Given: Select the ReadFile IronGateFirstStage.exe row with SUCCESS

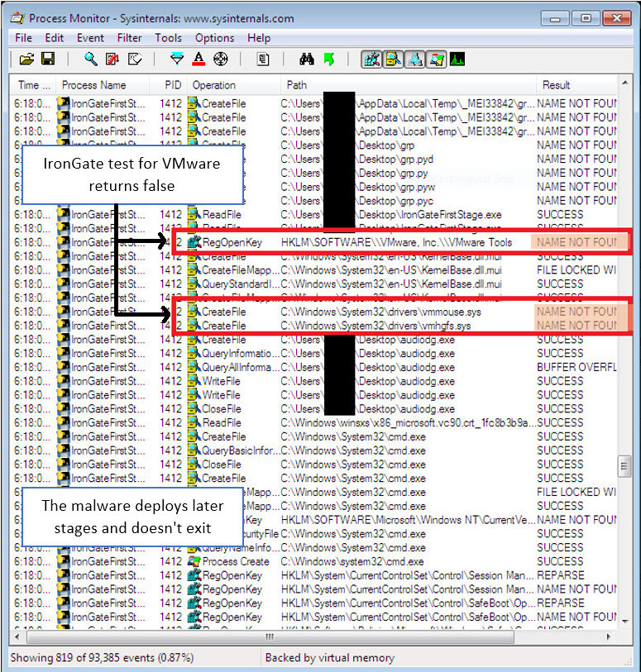Looking at the screenshot, I should coord(314,215).
